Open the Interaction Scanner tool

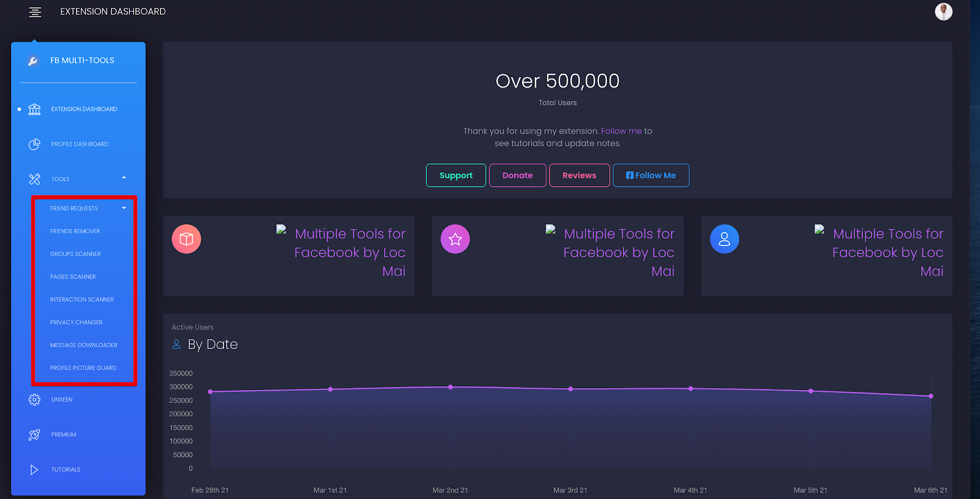[82, 300]
